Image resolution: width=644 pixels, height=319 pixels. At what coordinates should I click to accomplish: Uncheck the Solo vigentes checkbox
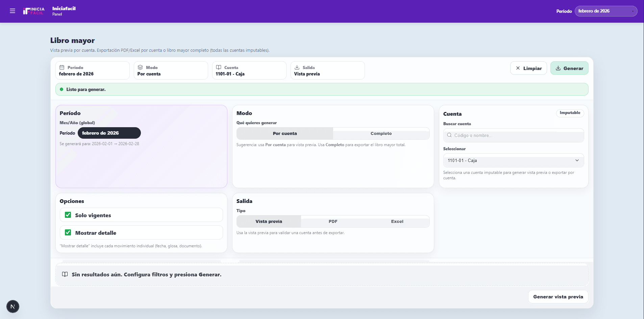coord(68,215)
